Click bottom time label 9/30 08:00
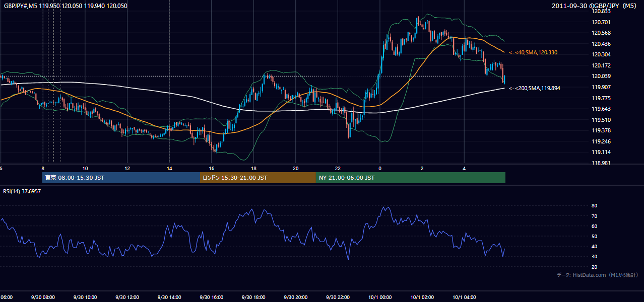The width and height of the screenshot is (644, 302). [x=43, y=297]
